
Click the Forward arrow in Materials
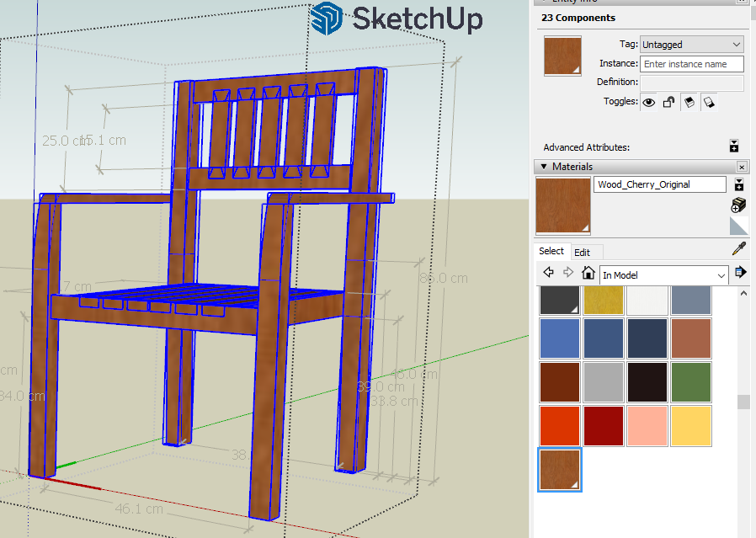coord(568,273)
